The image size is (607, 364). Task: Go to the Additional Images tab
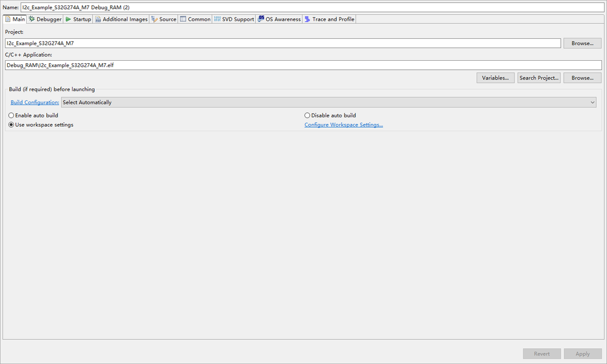click(121, 19)
